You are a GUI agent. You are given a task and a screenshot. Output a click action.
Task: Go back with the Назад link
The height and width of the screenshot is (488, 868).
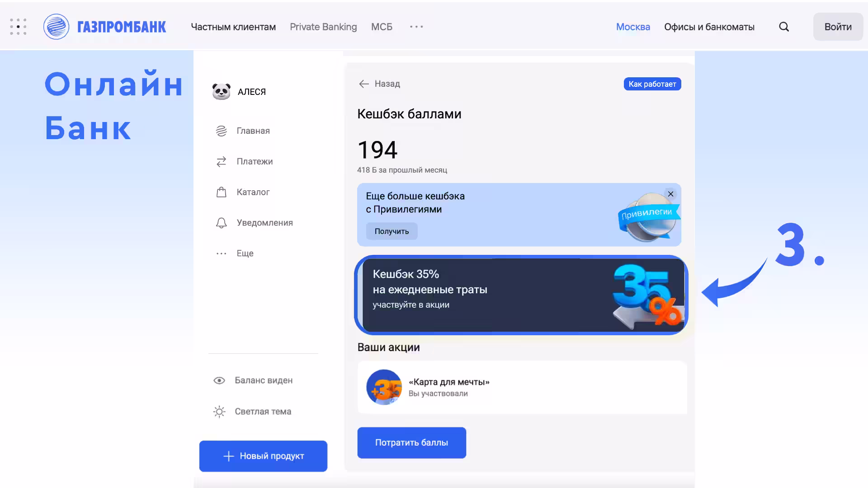(x=387, y=84)
